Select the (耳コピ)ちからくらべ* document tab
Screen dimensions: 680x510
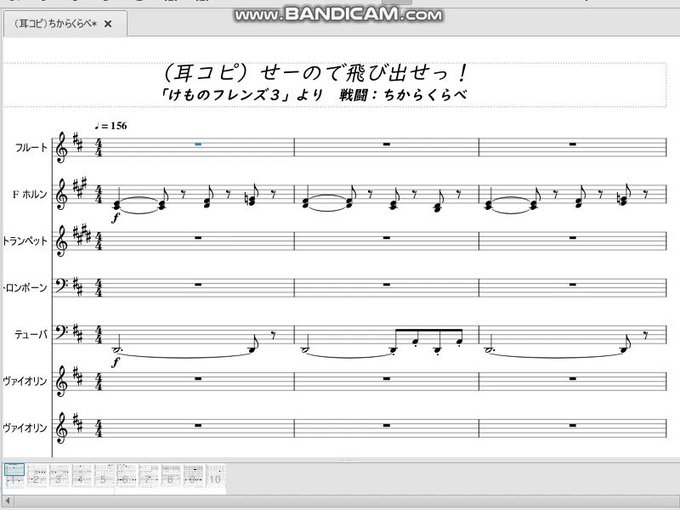[65, 24]
